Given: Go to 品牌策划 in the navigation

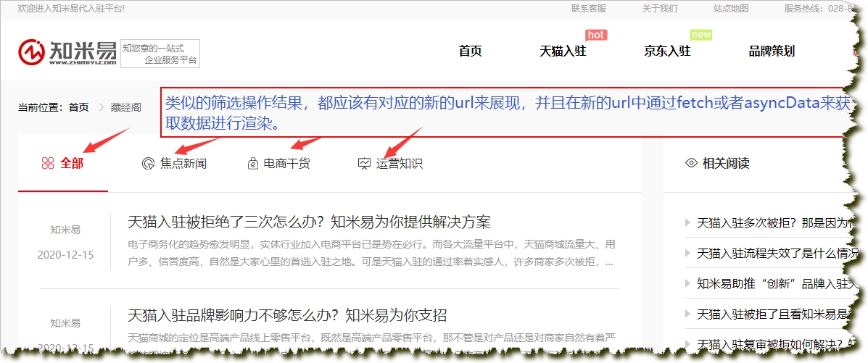Looking at the screenshot, I should point(772,51).
